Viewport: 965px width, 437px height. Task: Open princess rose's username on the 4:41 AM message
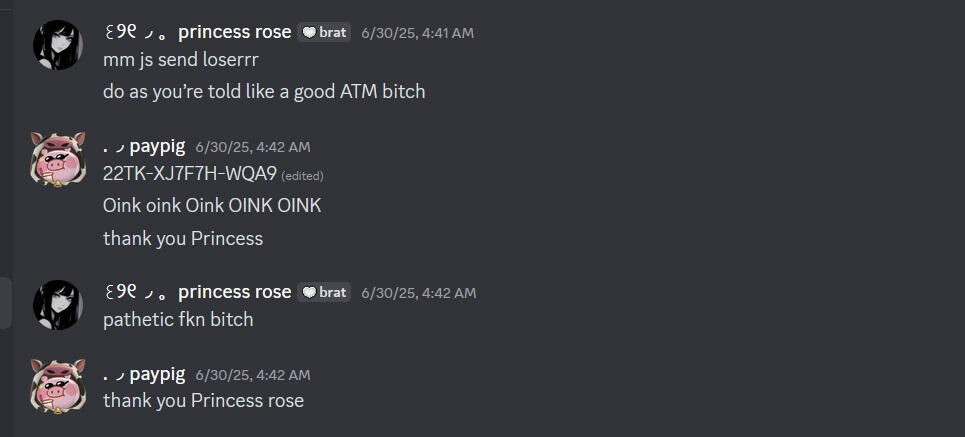[197, 33]
